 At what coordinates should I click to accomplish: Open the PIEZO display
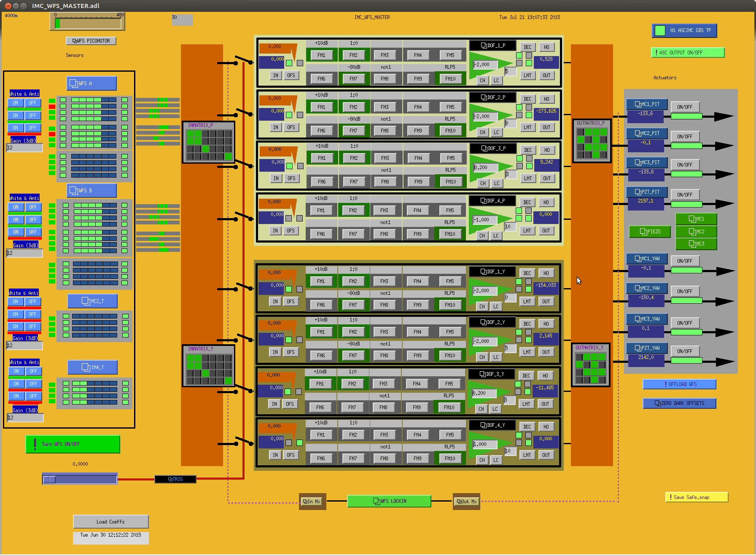tap(650, 232)
